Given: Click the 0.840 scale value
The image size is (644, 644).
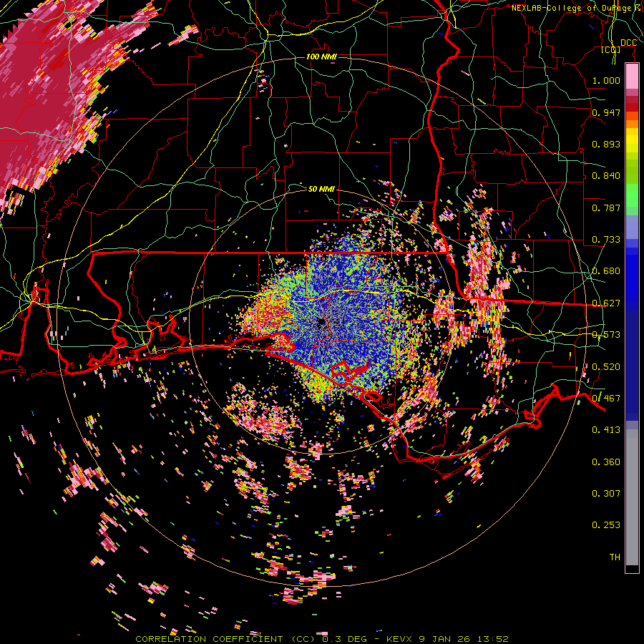Looking at the screenshot, I should [606, 176].
